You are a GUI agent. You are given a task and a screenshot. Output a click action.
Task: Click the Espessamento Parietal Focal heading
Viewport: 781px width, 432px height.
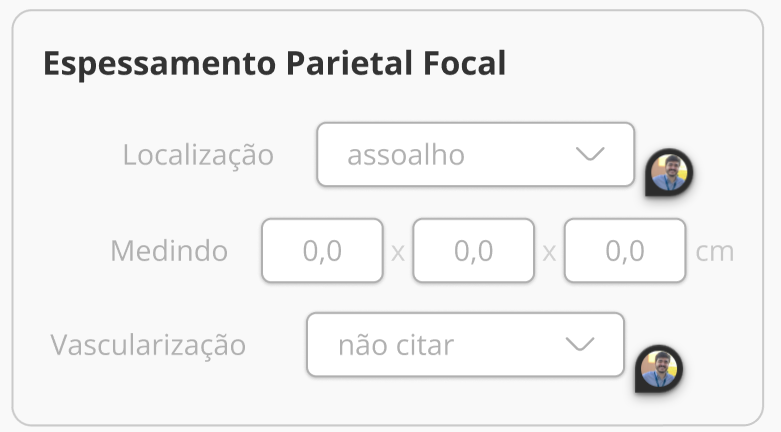click(x=274, y=64)
